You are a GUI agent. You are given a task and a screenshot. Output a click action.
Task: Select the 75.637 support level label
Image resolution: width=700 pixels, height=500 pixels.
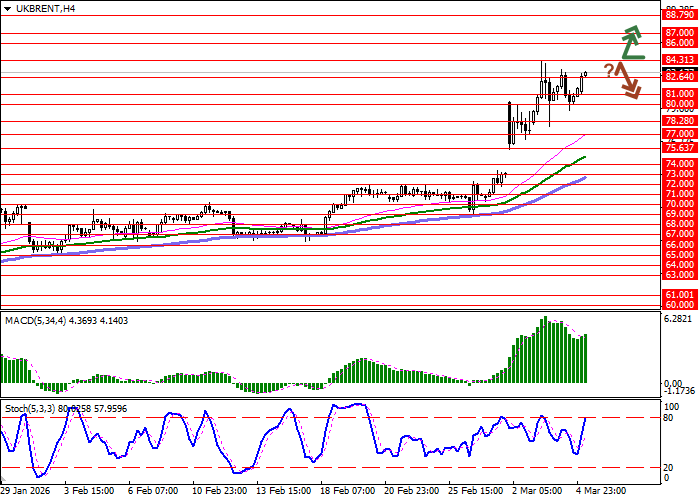click(679, 147)
